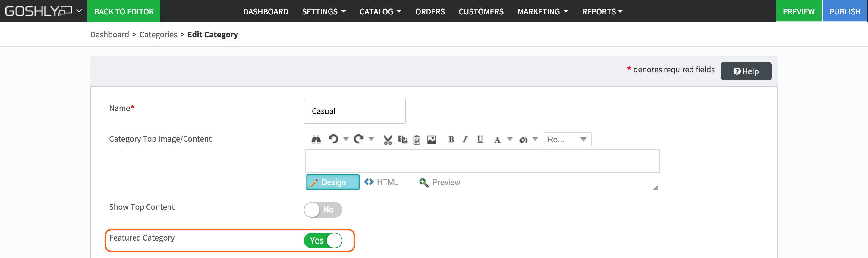Viewport: 868px width, 258px height.
Task: Click the Cut scissors icon
Action: point(388,140)
